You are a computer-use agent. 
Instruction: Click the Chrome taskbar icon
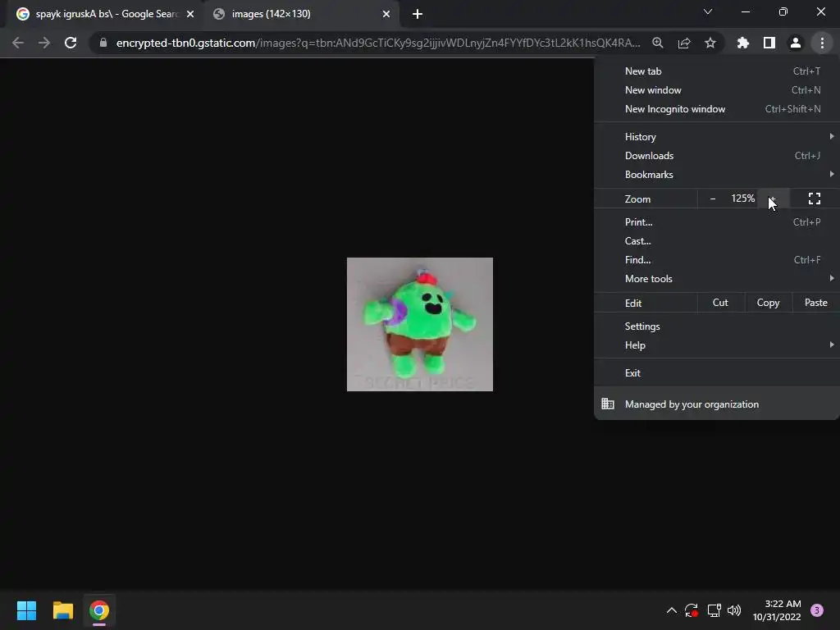99,610
